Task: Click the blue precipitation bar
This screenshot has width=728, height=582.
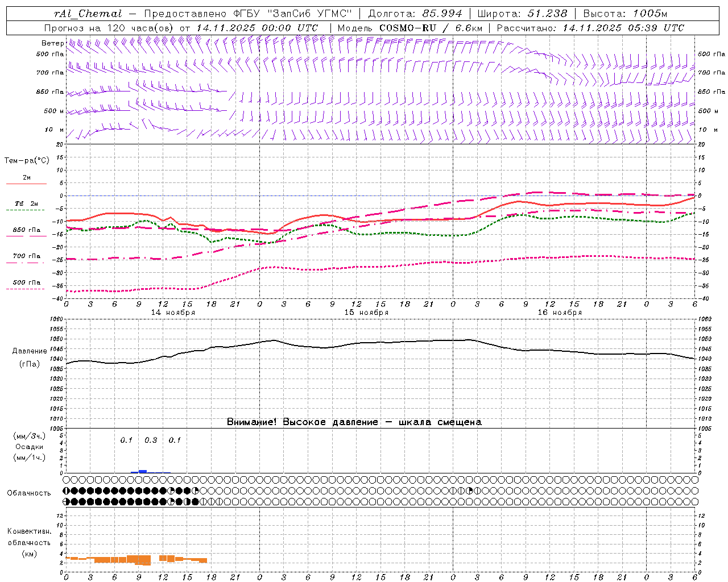Action: coord(143,471)
